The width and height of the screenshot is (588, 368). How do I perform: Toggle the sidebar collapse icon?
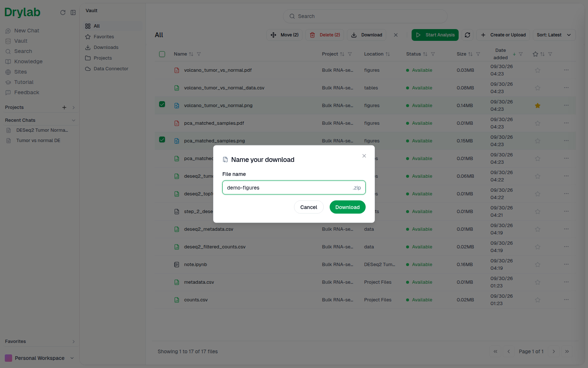point(73,13)
